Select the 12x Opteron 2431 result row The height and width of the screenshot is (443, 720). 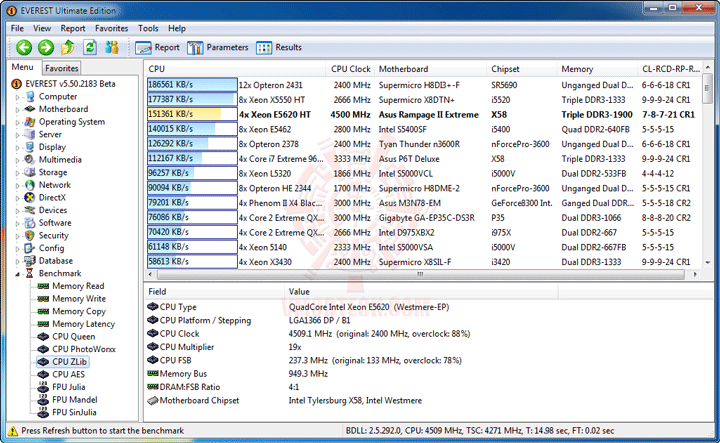(x=423, y=85)
